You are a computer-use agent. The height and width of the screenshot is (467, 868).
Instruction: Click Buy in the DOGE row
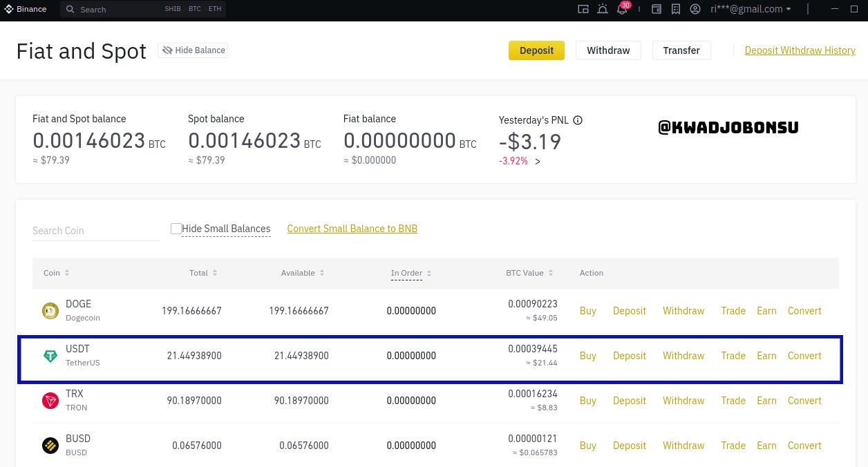point(588,311)
